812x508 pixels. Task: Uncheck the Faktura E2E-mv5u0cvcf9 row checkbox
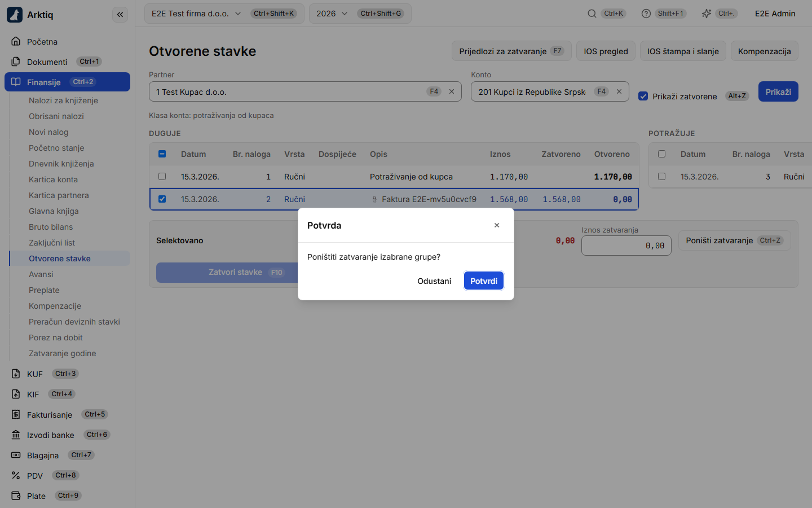coord(162,199)
